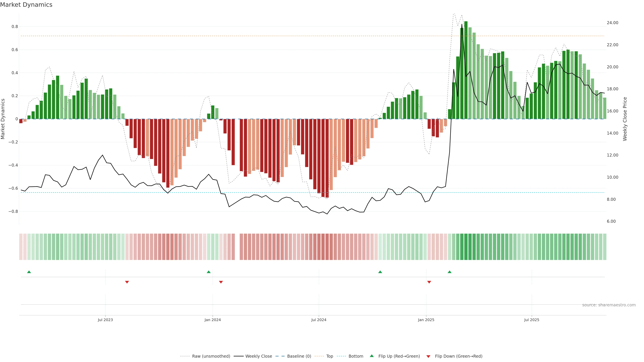Image resolution: width=644 pixels, height=362 pixels.
Task: Toggle Weekly Close legend entry
Action: (x=258, y=356)
